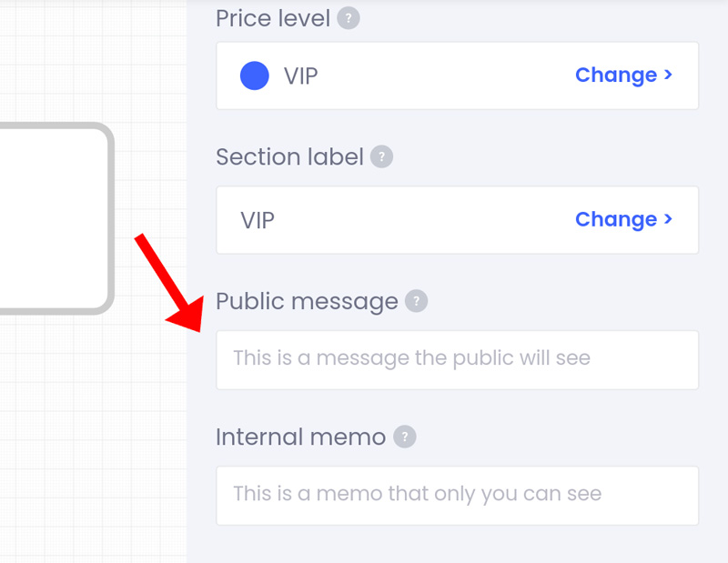
Task: Show the Internal memo help icon
Action: [x=405, y=437]
